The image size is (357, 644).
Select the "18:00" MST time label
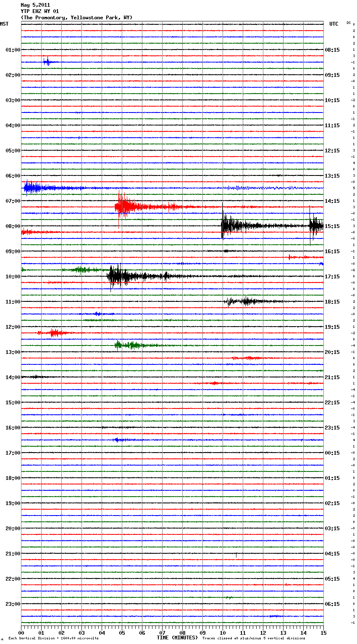tap(13, 478)
